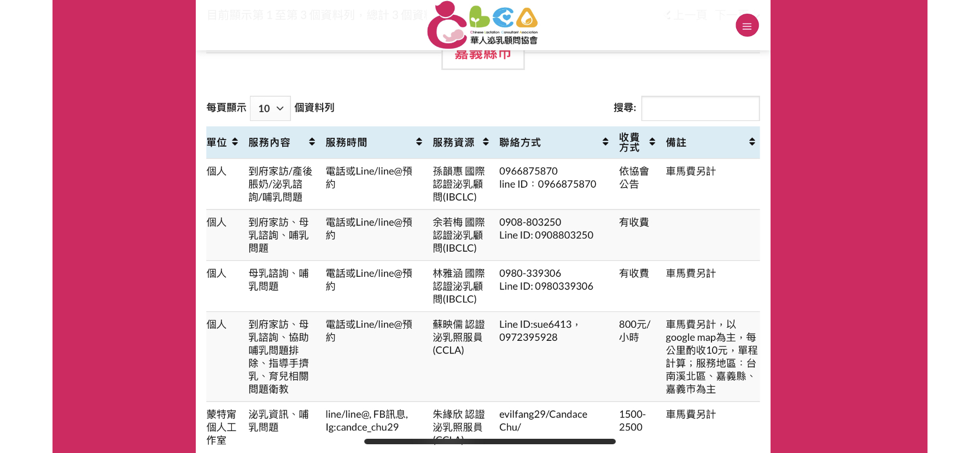Click the google map mileage remarks cell
The width and height of the screenshot is (980, 453).
(x=711, y=357)
